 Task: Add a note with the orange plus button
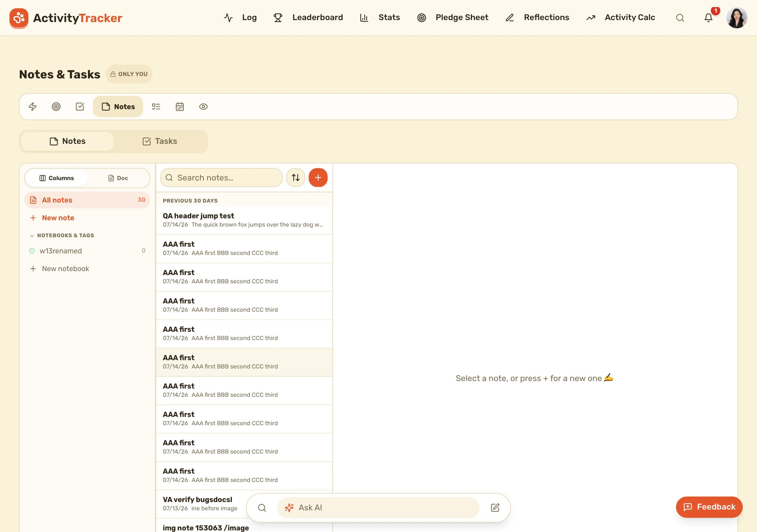(x=318, y=178)
